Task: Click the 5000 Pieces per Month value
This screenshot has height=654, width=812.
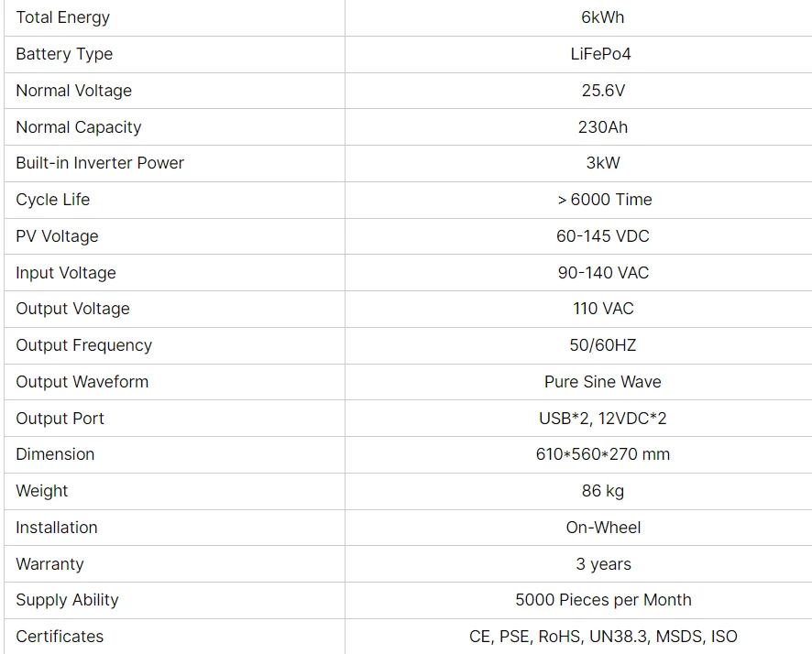Action: coord(603,600)
